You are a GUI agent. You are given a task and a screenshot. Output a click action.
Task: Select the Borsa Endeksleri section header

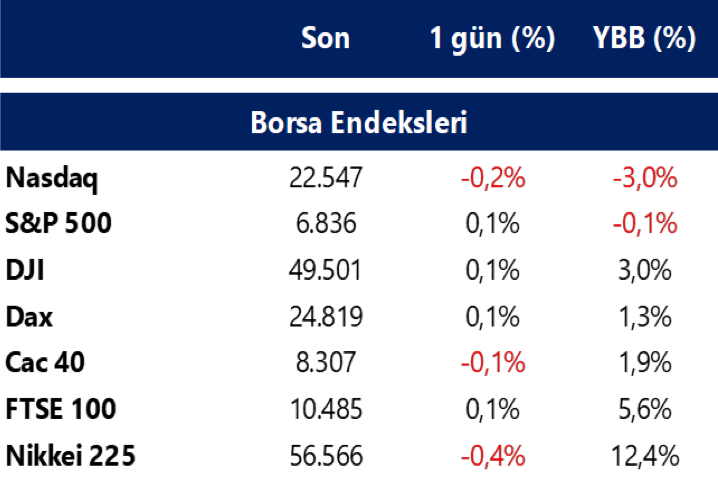click(359, 124)
